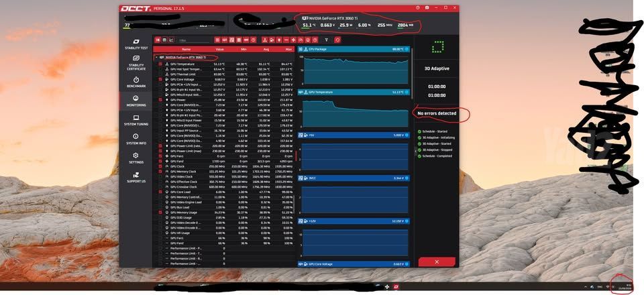This screenshot has height=295, width=644.
Task: Toggle the minus-shaped sensor filter icon in toolbar
Action: (286, 40)
